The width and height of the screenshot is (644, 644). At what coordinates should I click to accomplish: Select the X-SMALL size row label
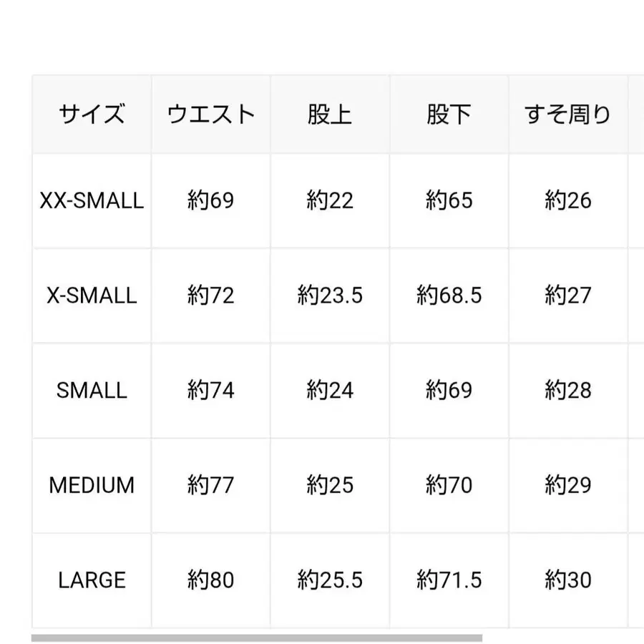click(x=92, y=296)
